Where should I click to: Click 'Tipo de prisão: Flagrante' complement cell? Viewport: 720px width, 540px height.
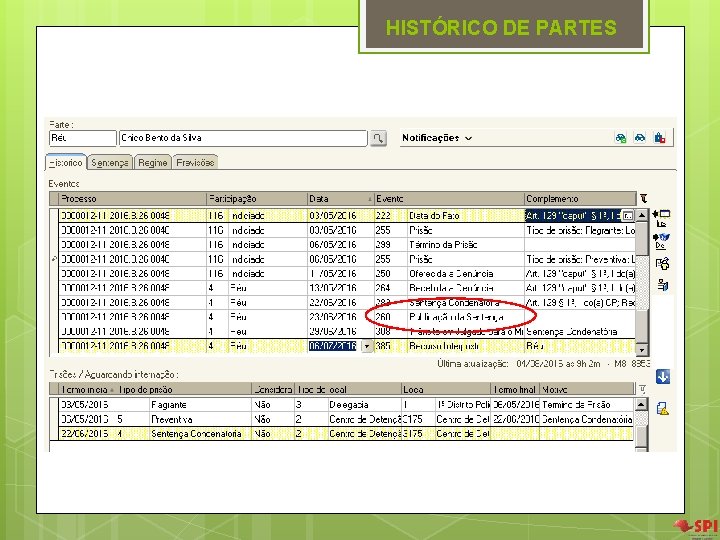[580, 230]
